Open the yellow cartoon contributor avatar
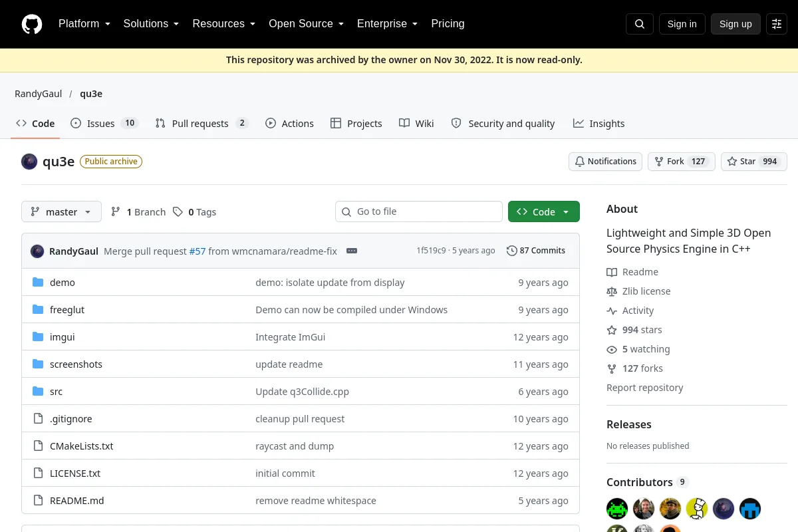The image size is (798, 532). pos(697,509)
